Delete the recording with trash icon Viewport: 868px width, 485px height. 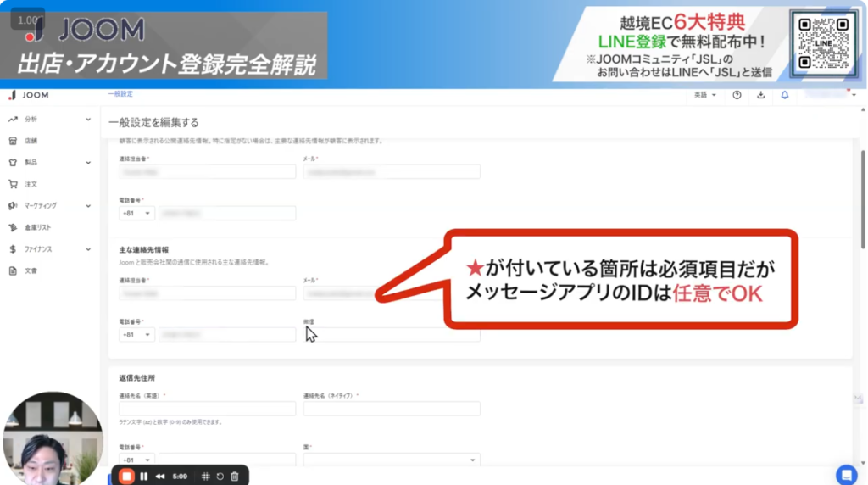pyautogui.click(x=235, y=476)
